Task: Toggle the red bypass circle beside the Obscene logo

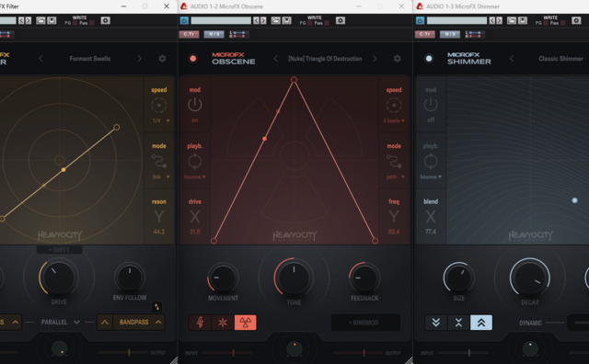Action: pyautogui.click(x=193, y=59)
